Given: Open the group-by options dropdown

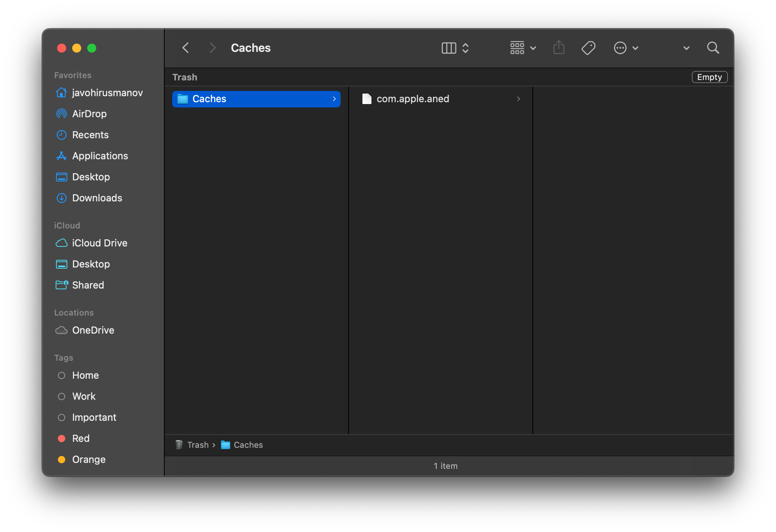Looking at the screenshot, I should [x=523, y=48].
